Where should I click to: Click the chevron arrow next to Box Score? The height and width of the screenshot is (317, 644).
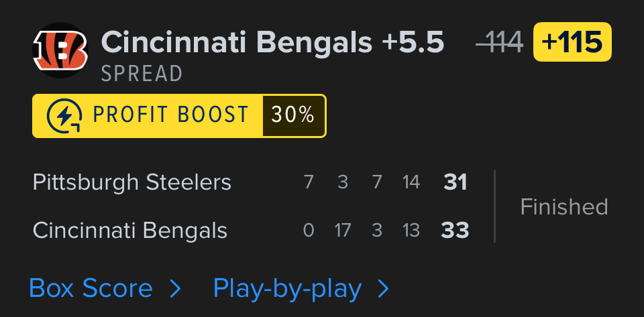pos(176,289)
